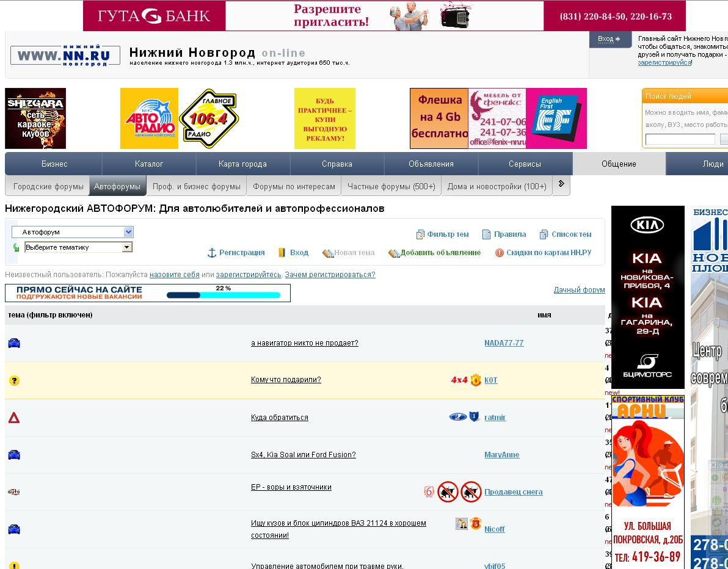Expand more forum tabs with arrow

pos(561,184)
